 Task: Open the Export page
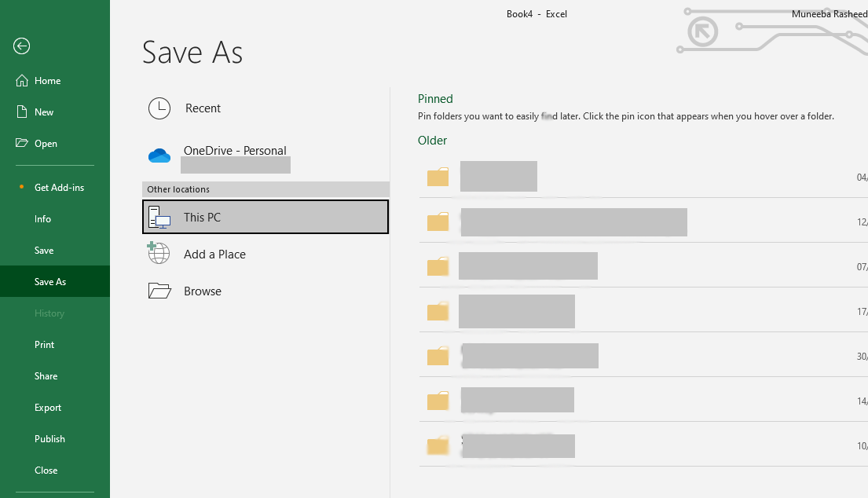48,408
